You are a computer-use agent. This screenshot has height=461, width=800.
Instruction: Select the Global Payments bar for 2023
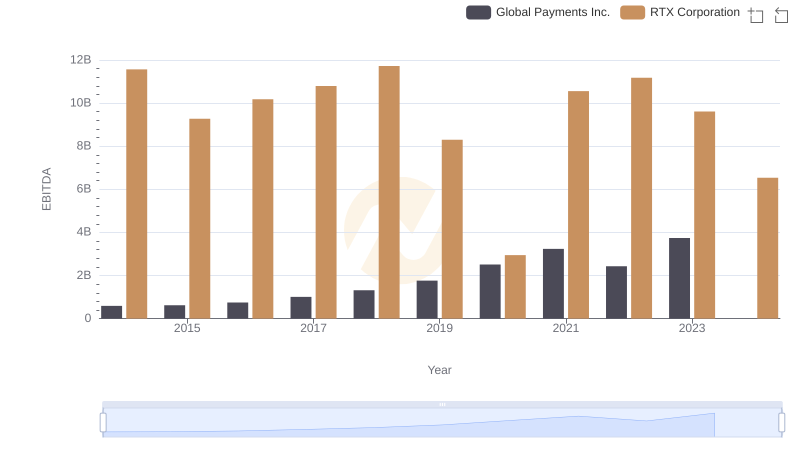[x=680, y=278]
